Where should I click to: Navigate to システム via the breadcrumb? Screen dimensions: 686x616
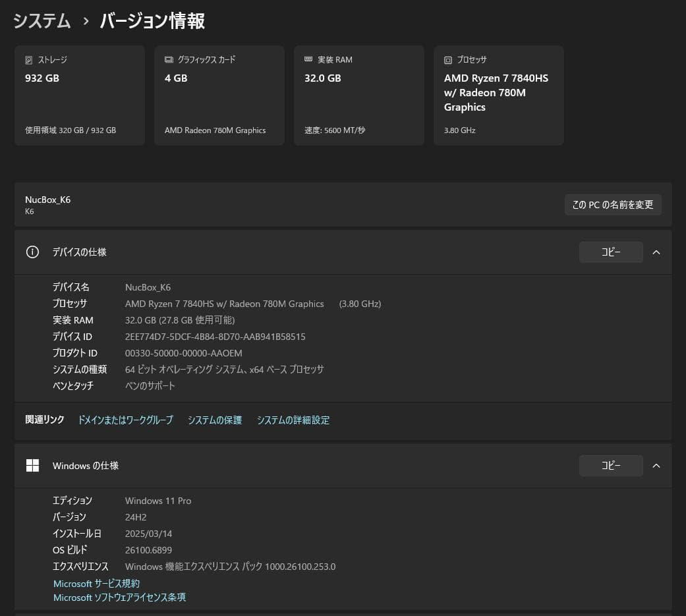pos(42,21)
